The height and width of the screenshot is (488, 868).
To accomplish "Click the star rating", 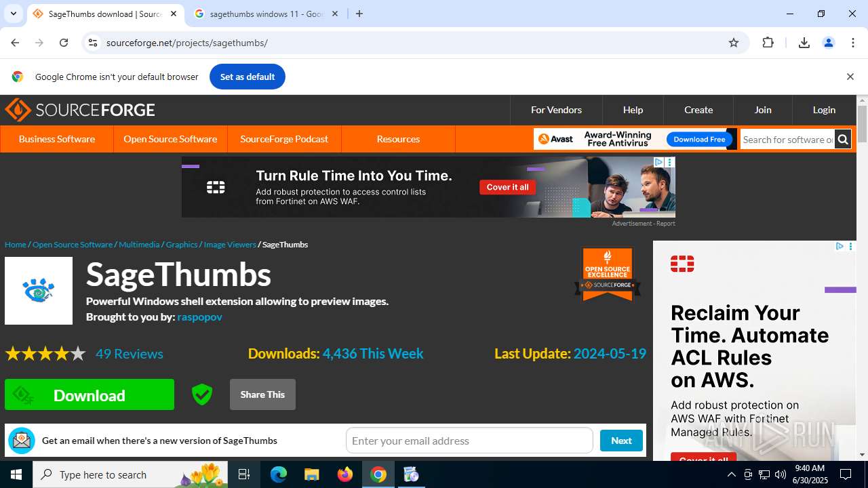I will (x=45, y=354).
